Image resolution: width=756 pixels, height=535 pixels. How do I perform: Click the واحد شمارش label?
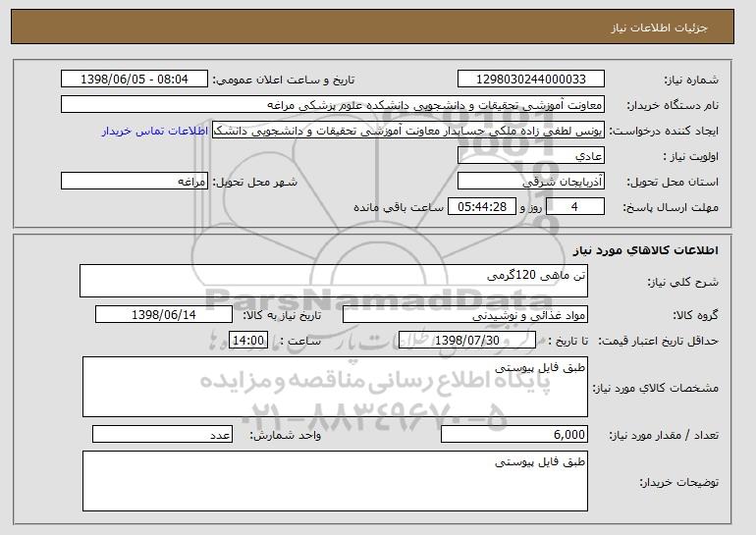click(286, 435)
